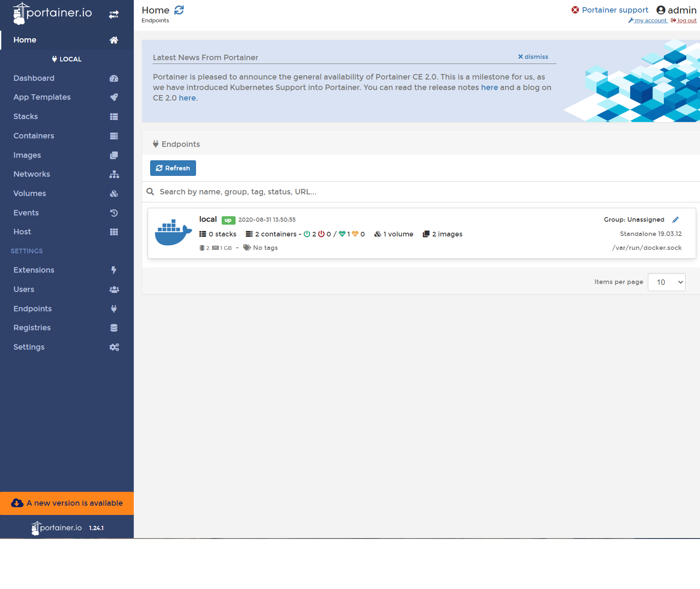Image resolution: width=700 pixels, height=589 pixels.
Task: Click the Endpoints plug icon in sidebar
Action: [114, 309]
